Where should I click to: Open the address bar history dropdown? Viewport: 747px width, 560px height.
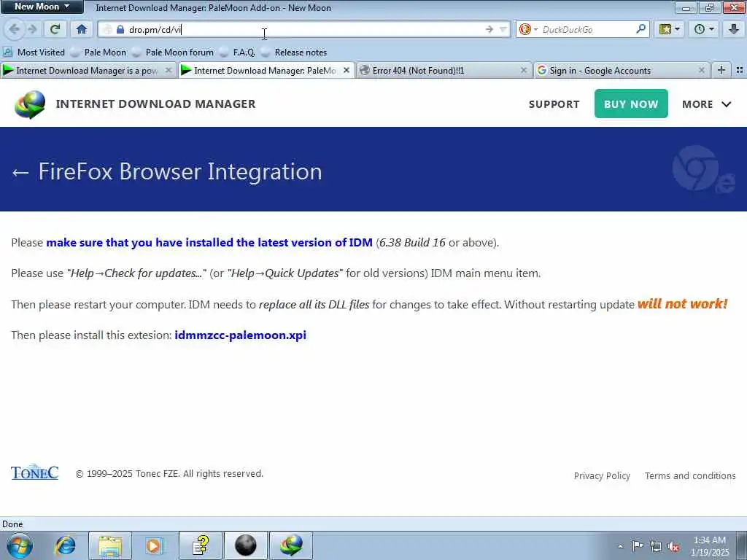pyautogui.click(x=503, y=29)
